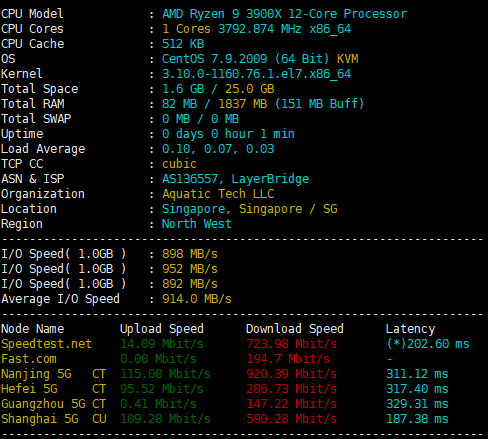Click the Node Name column header
This screenshot has width=488, height=439.
tap(32, 329)
